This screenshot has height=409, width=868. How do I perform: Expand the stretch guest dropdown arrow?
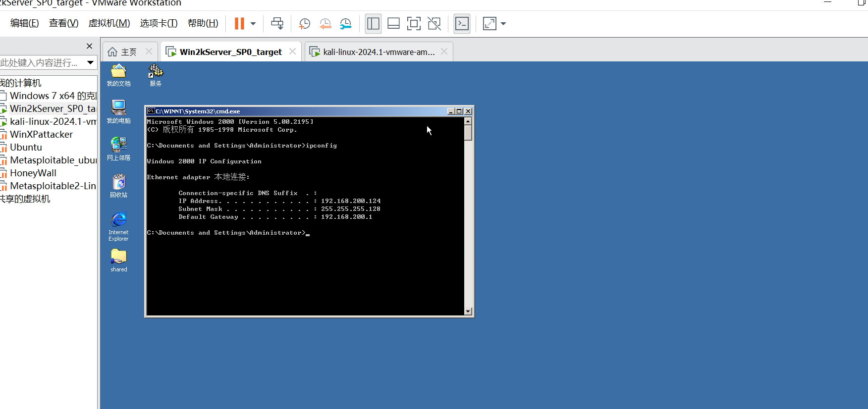click(503, 24)
